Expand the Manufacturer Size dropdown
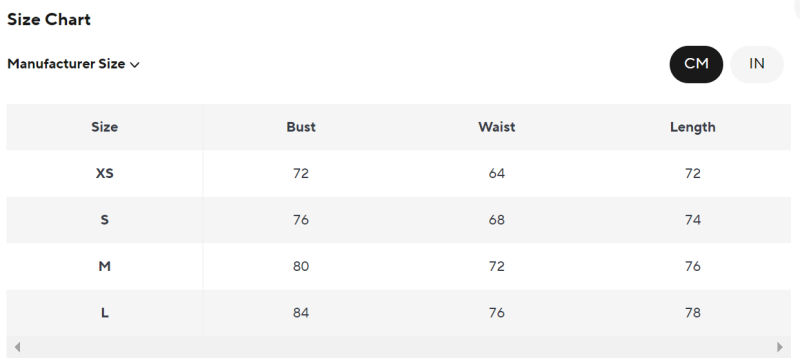 pos(73,64)
